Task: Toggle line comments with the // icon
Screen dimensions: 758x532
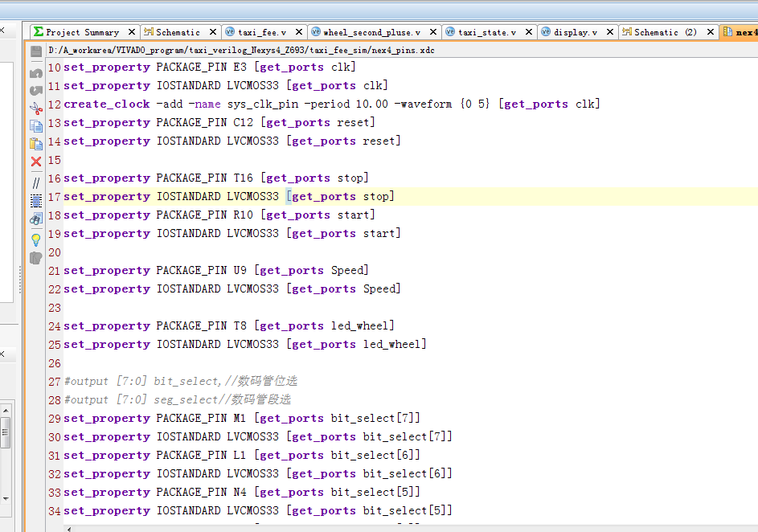Action: (36, 183)
